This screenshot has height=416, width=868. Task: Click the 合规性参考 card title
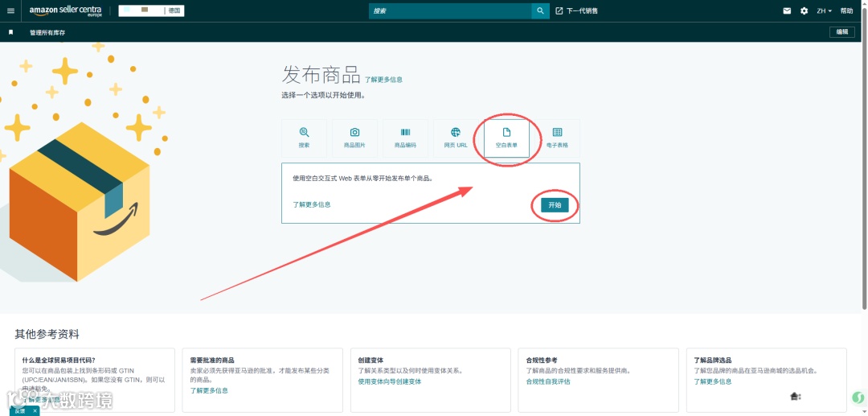tap(542, 360)
